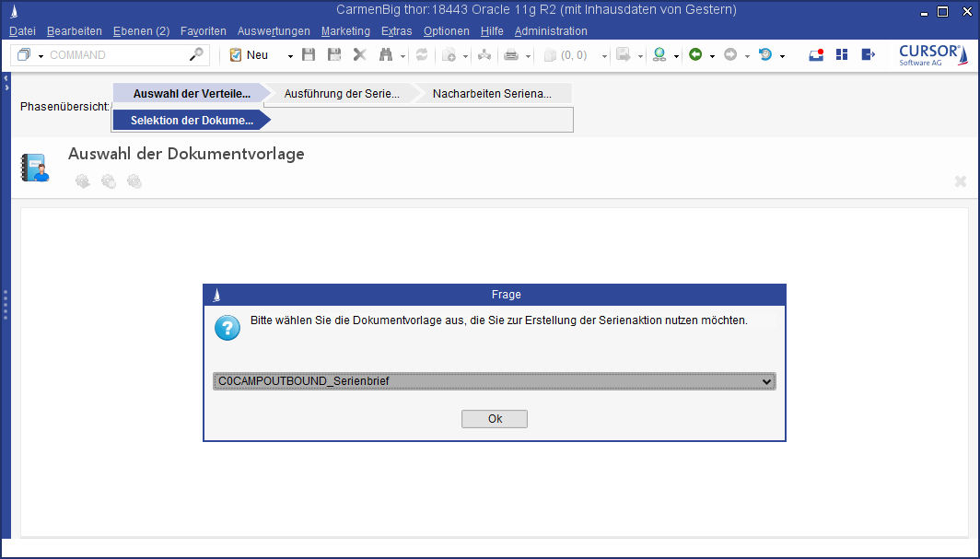Expand the dropdown beside the history icon
This screenshot has width=980, height=559.
coord(782,56)
